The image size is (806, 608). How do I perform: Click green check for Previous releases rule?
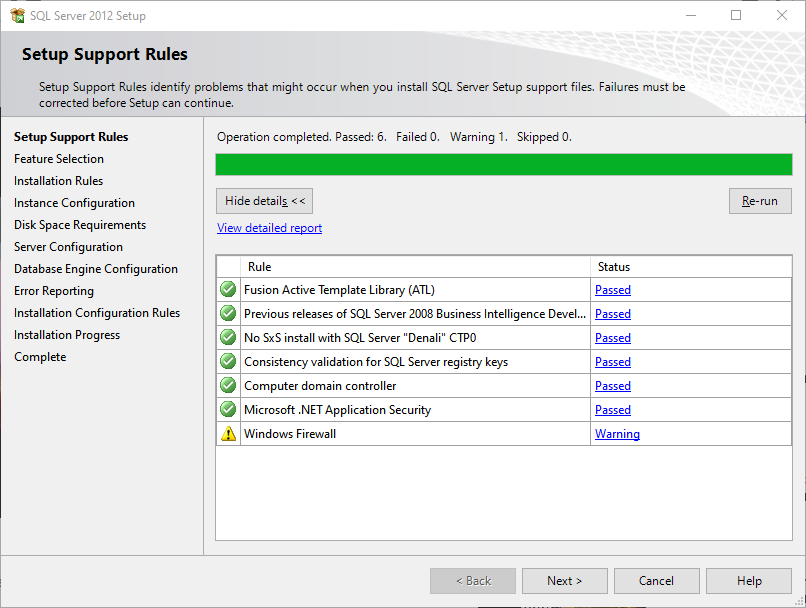pyautogui.click(x=228, y=314)
